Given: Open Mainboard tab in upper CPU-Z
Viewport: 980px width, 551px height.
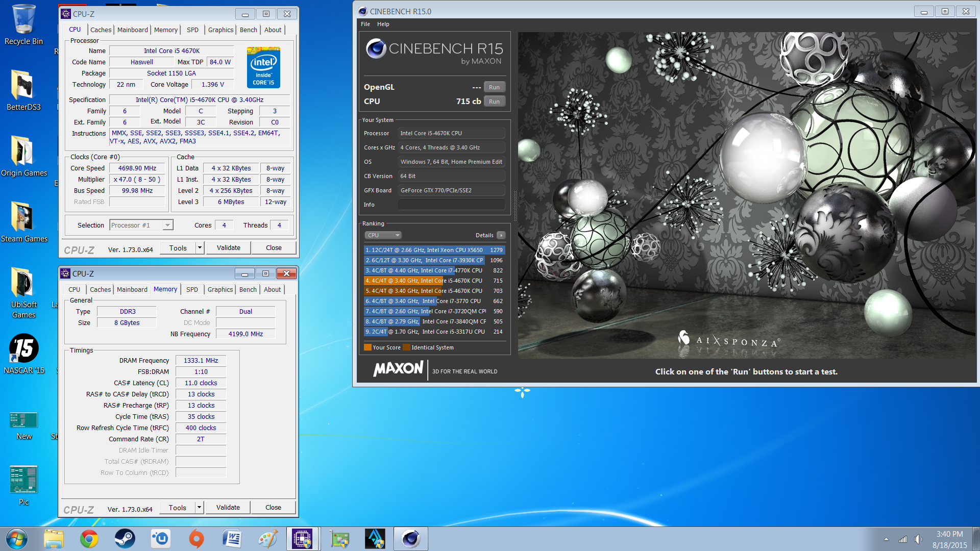Looking at the screenshot, I should pyautogui.click(x=132, y=30).
